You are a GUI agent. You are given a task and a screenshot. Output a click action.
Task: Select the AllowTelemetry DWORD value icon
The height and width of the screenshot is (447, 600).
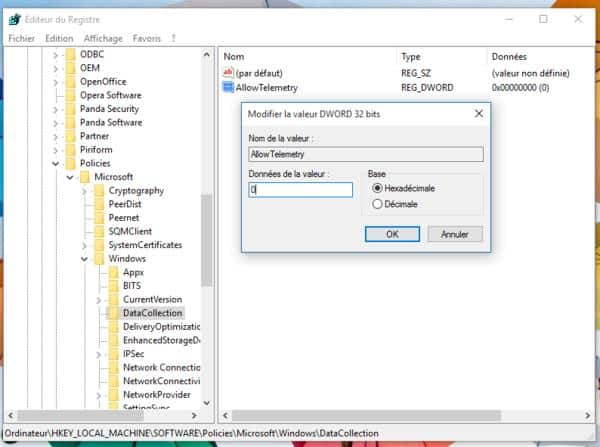click(228, 87)
